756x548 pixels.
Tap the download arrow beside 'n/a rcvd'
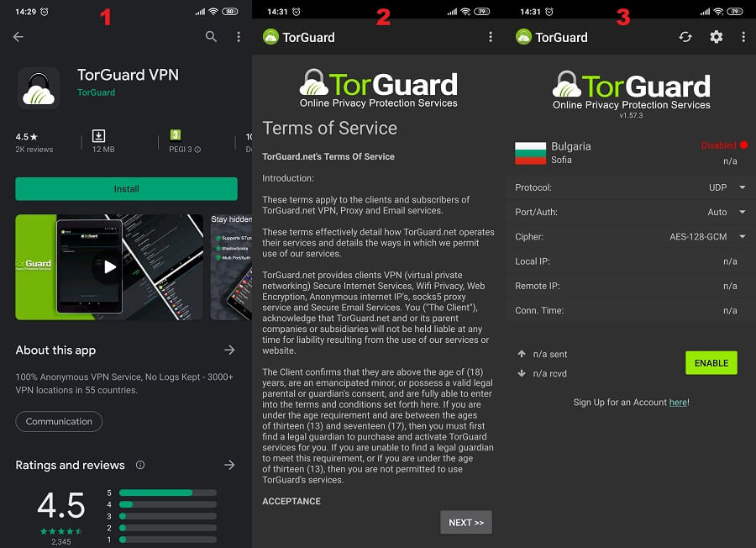521,373
